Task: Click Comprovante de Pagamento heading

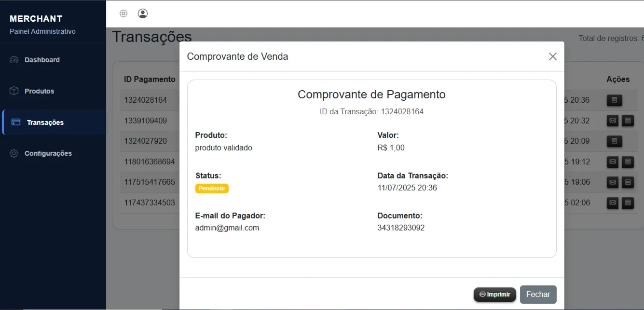Action: pyautogui.click(x=371, y=94)
